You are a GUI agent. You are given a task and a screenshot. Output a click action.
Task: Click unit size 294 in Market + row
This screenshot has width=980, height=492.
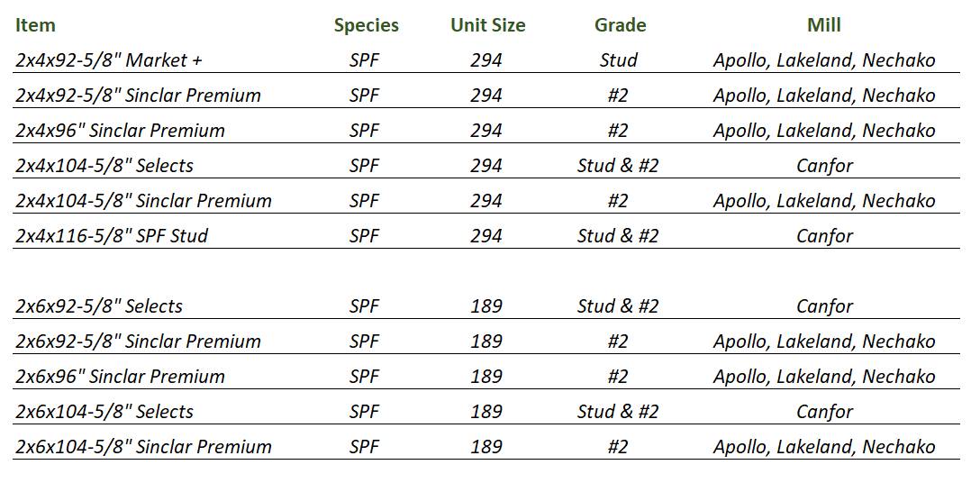(486, 60)
